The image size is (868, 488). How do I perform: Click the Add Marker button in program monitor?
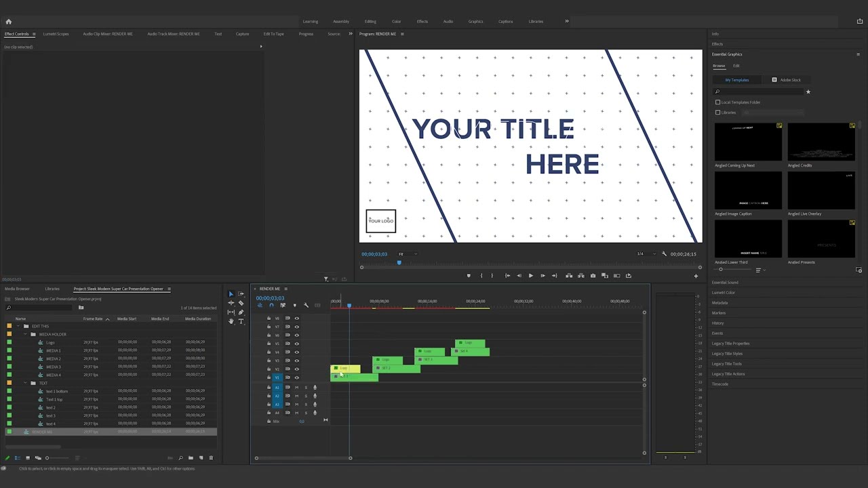468,276
